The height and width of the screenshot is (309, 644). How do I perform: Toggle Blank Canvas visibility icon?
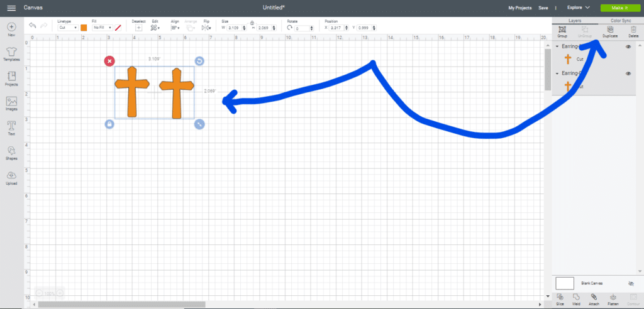pos(631,284)
